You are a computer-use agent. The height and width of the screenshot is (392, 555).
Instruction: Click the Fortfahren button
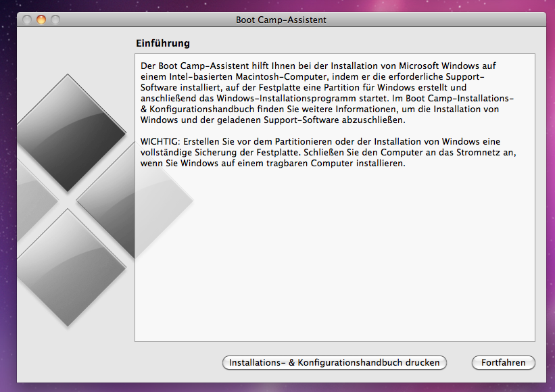(503, 363)
